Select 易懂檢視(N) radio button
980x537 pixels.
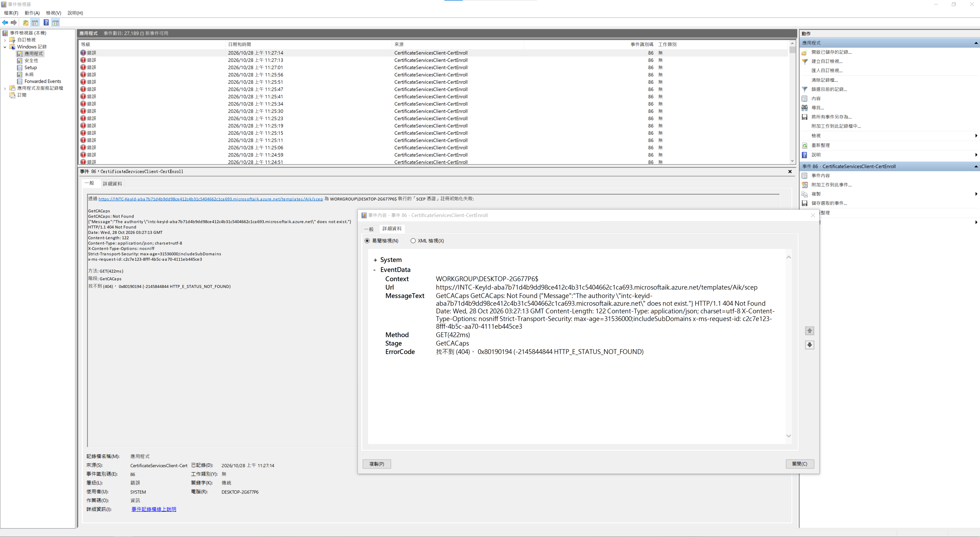367,241
